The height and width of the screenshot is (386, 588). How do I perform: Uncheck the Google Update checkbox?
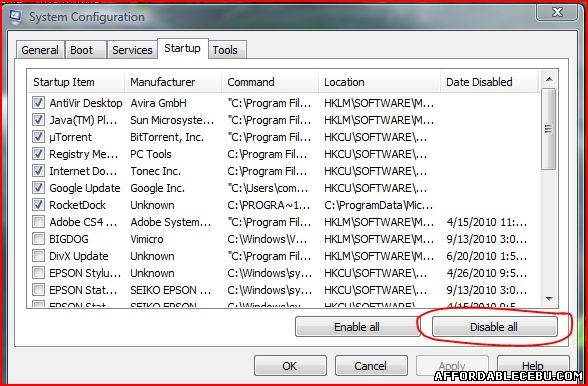(38, 188)
